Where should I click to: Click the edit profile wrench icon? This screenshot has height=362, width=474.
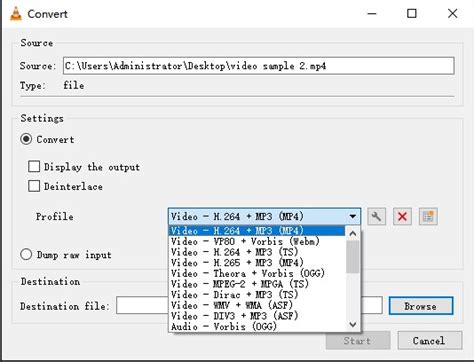coord(376,217)
